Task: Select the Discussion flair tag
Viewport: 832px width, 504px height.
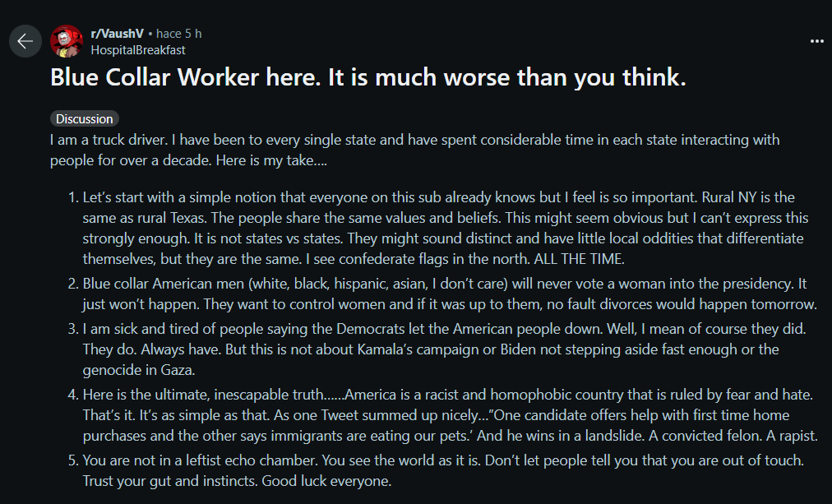Action: pyautogui.click(x=84, y=119)
